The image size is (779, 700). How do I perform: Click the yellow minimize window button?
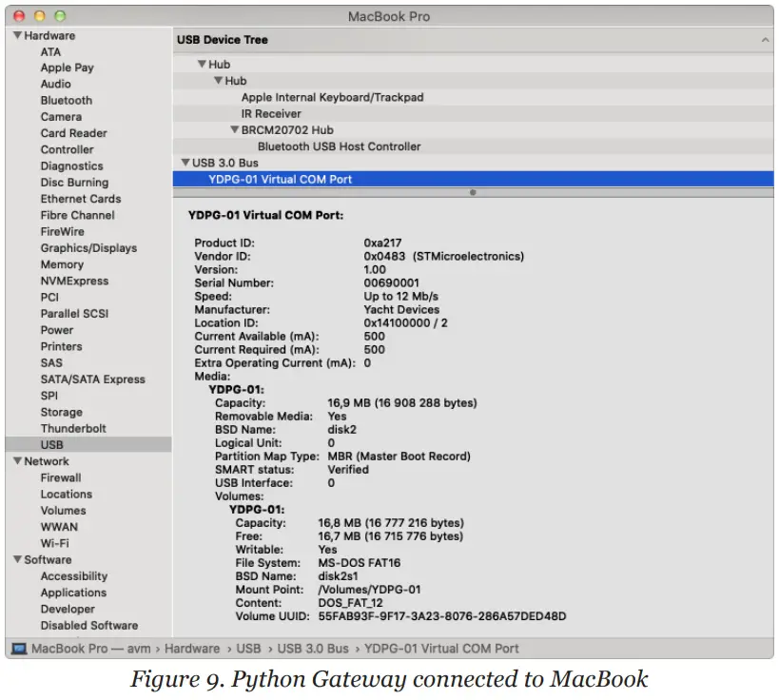(40, 16)
